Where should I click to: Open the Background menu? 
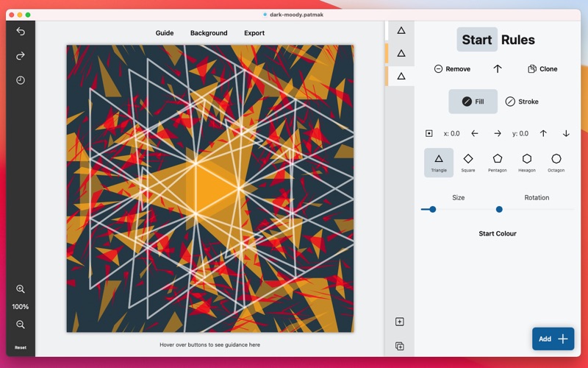(x=209, y=33)
